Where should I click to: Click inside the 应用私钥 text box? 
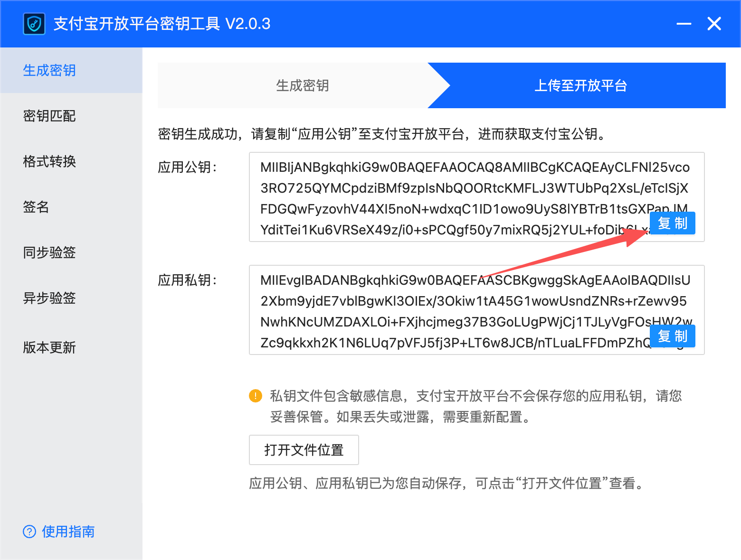(476, 310)
